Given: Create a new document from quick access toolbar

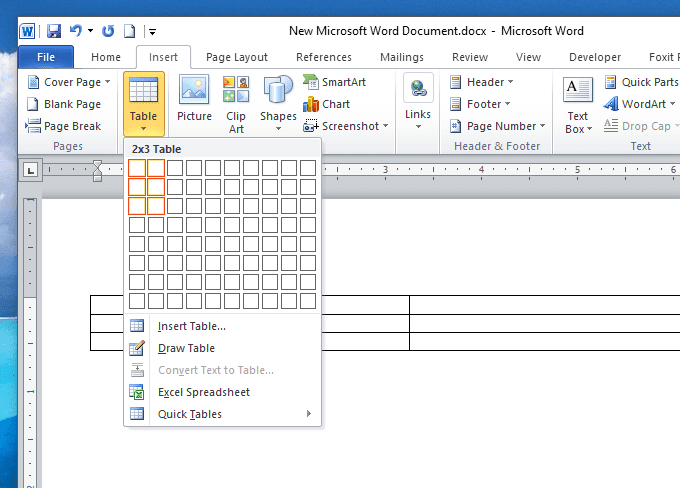Looking at the screenshot, I should pos(129,31).
